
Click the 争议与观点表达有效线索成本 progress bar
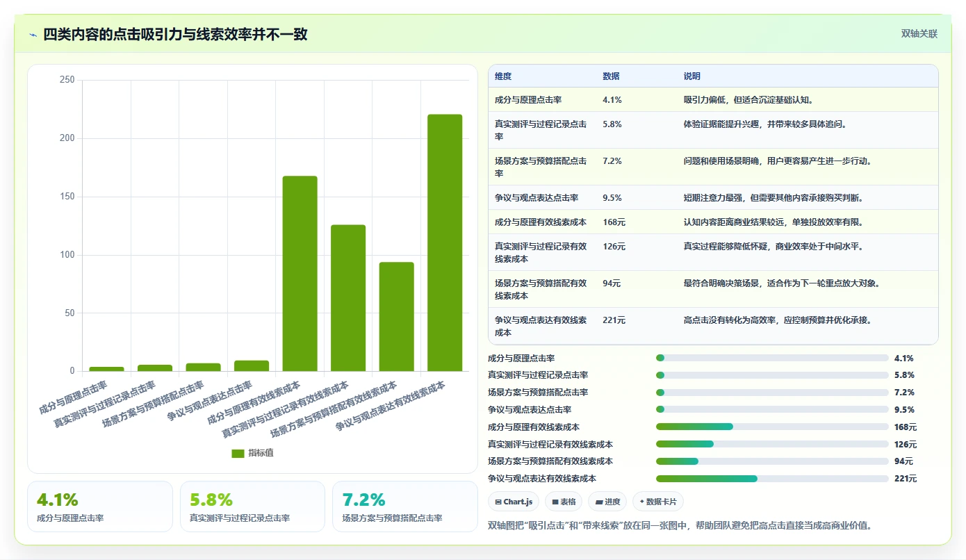point(772,479)
